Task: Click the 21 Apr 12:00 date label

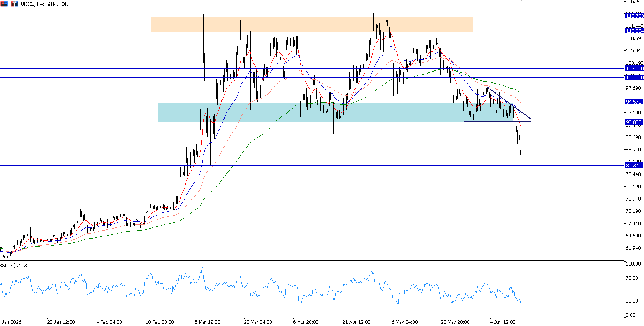Action: pyautogui.click(x=356, y=322)
